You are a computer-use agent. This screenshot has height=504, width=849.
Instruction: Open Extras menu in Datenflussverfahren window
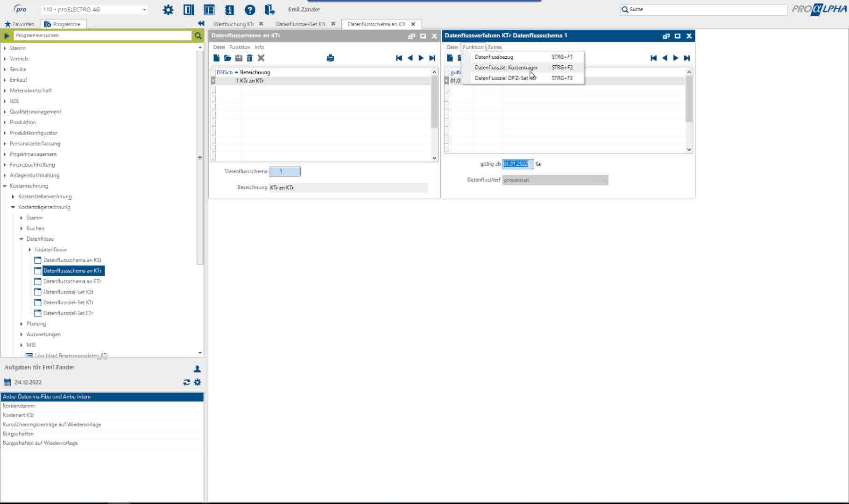[x=495, y=47]
